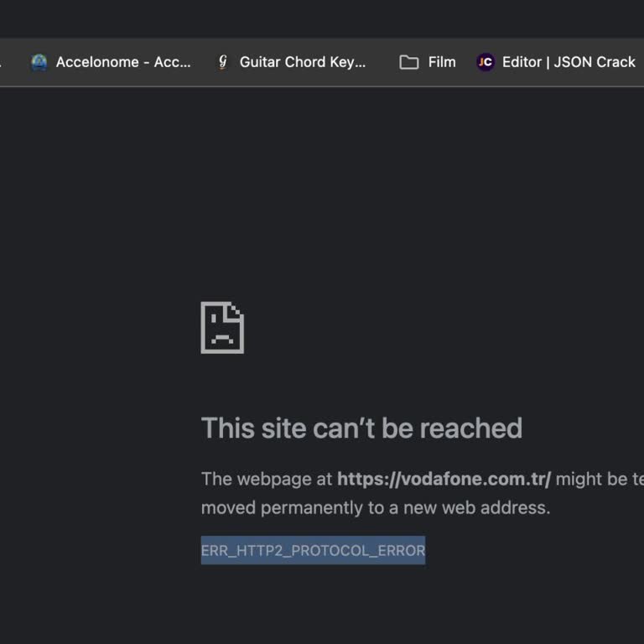The height and width of the screenshot is (644, 644).
Task: Open the Editor | JSON Crack bookmark
Action: [x=556, y=62]
